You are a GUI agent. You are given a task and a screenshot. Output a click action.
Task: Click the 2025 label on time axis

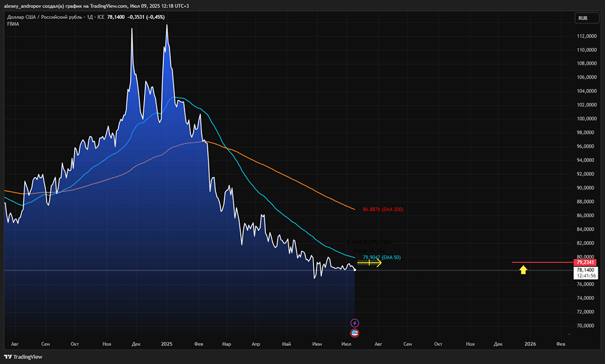point(167,344)
